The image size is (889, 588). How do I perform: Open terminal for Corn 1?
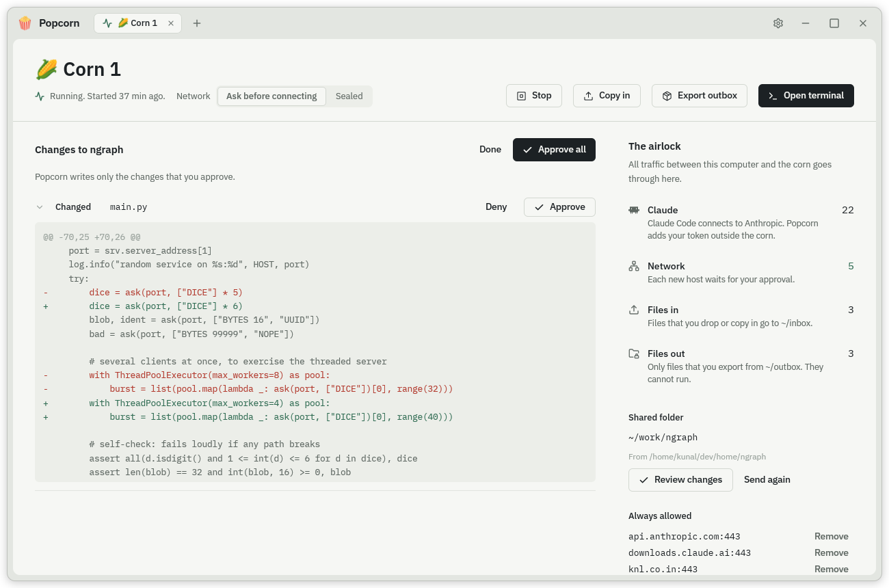coord(806,96)
